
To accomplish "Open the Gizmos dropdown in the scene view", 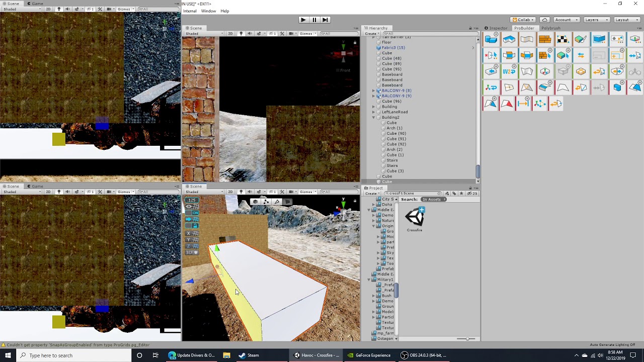I will (306, 192).
